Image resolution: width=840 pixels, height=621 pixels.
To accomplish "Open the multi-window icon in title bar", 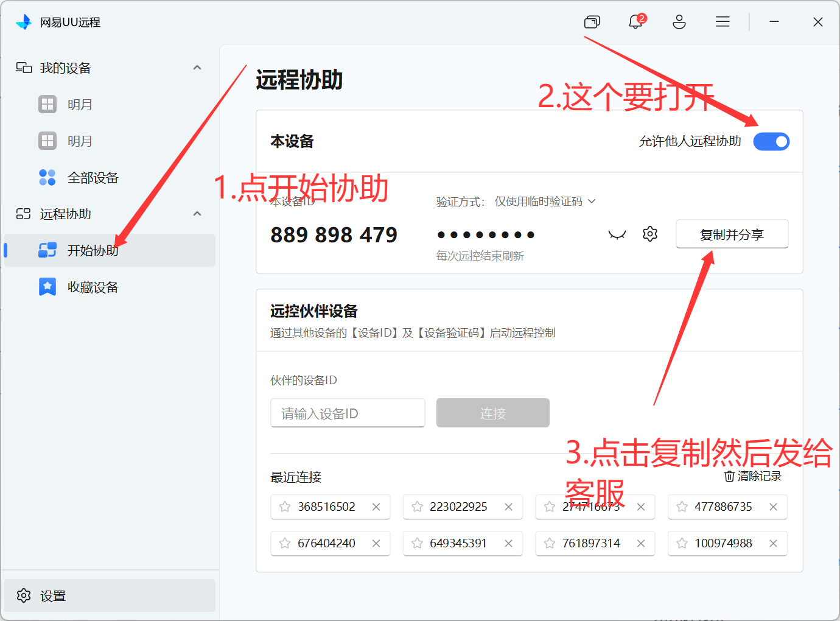I will point(592,22).
